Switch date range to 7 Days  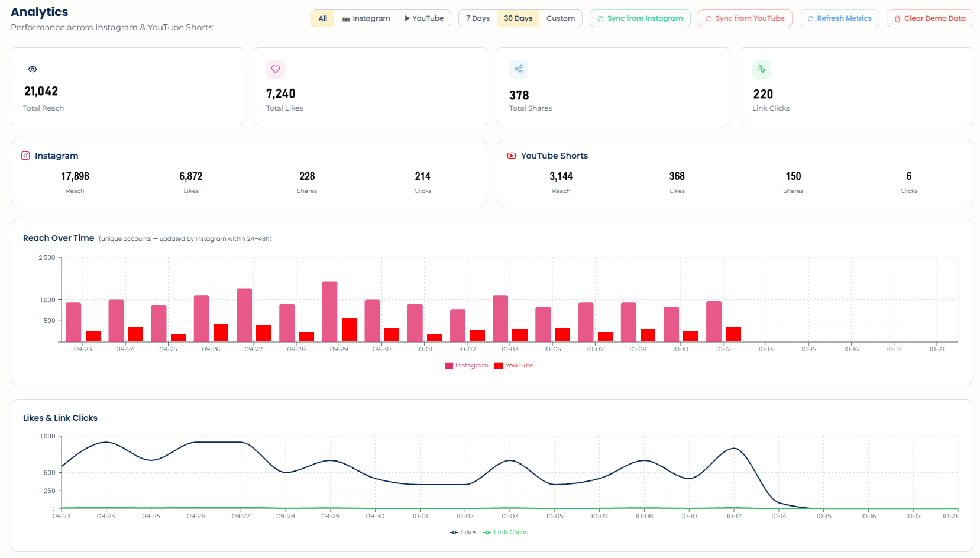tap(478, 18)
